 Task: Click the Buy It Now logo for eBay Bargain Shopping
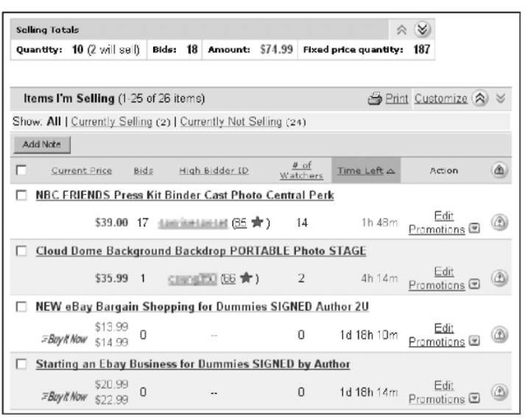tap(64, 339)
